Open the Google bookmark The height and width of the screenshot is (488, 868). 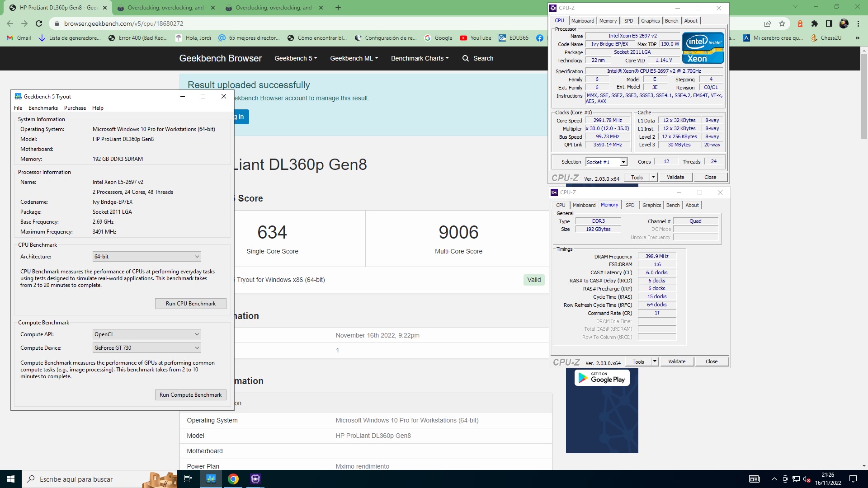pyautogui.click(x=439, y=38)
